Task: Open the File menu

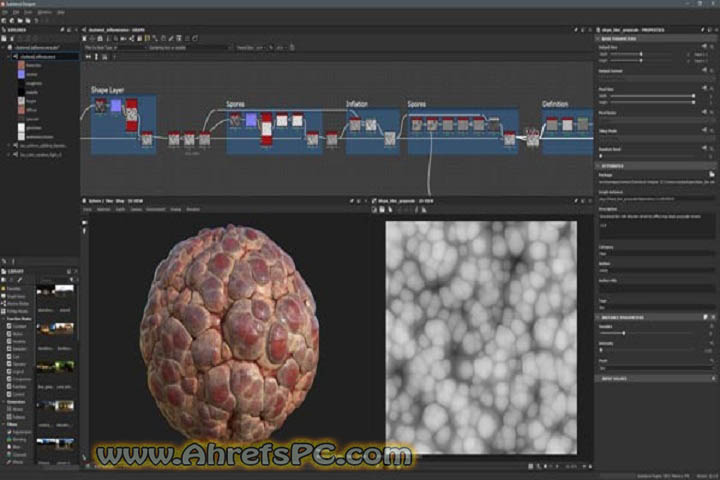Action: click(4, 12)
